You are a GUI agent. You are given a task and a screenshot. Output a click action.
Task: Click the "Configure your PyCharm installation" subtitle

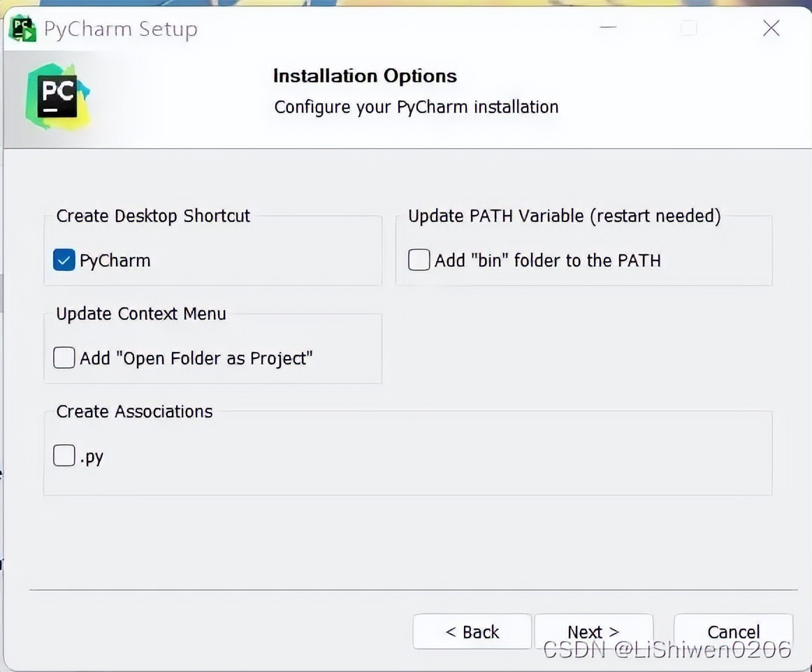[x=416, y=107]
